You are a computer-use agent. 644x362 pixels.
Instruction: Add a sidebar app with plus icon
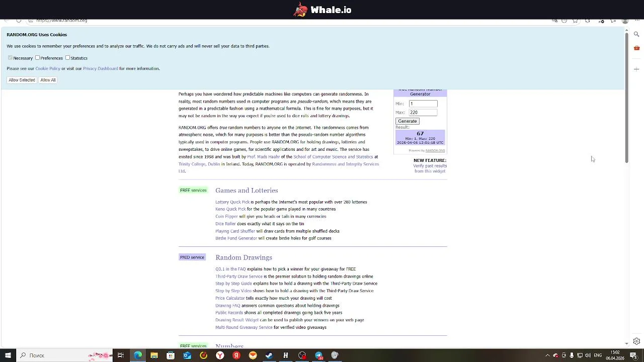click(x=636, y=69)
